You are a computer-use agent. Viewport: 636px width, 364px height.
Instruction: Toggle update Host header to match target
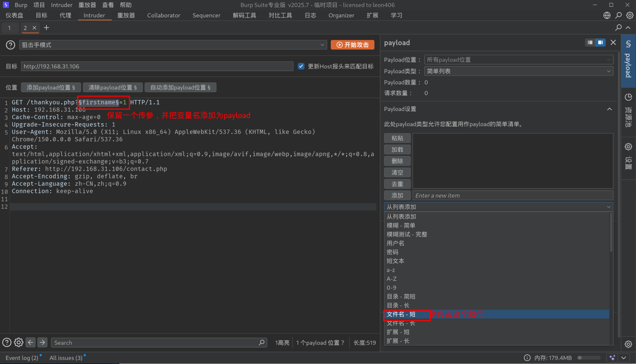(301, 66)
